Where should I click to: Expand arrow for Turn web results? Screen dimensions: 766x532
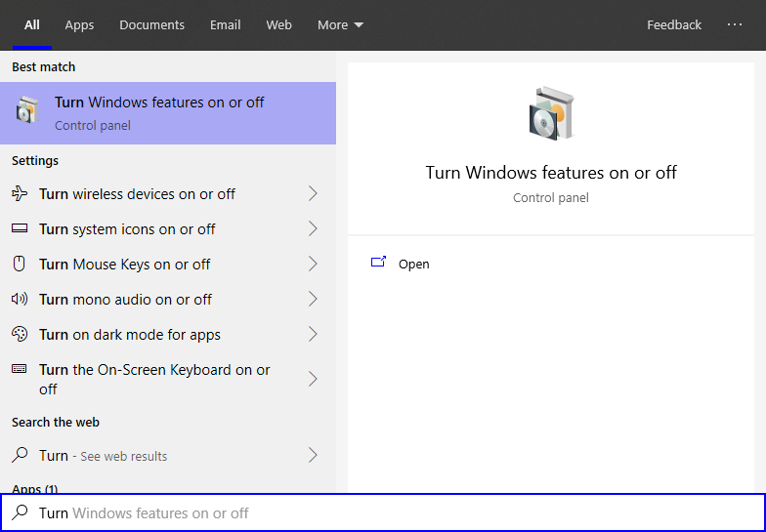pyautogui.click(x=313, y=455)
